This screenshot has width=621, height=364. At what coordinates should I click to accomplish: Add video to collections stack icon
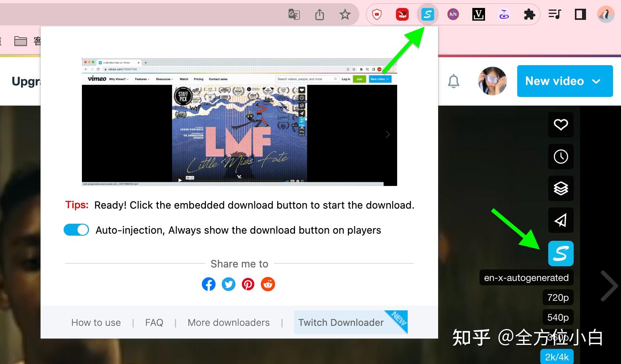pyautogui.click(x=561, y=188)
